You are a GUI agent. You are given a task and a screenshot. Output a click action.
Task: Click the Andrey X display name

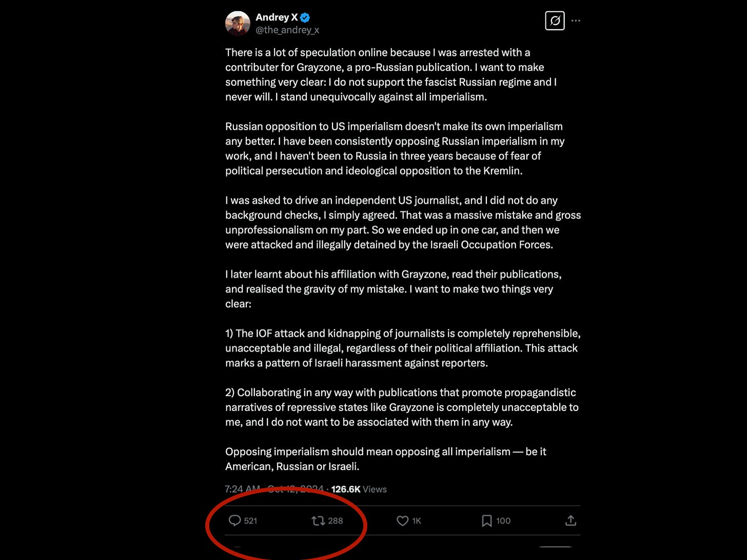click(277, 17)
